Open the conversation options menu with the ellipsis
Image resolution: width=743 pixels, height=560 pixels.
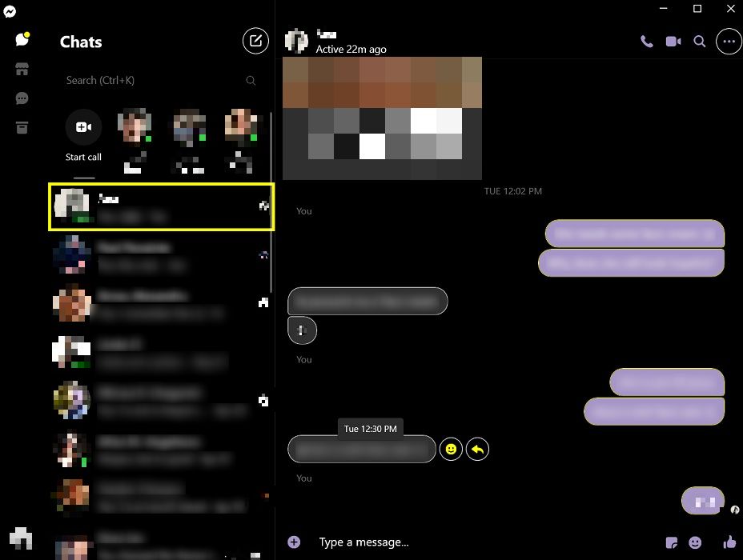pyautogui.click(x=728, y=42)
